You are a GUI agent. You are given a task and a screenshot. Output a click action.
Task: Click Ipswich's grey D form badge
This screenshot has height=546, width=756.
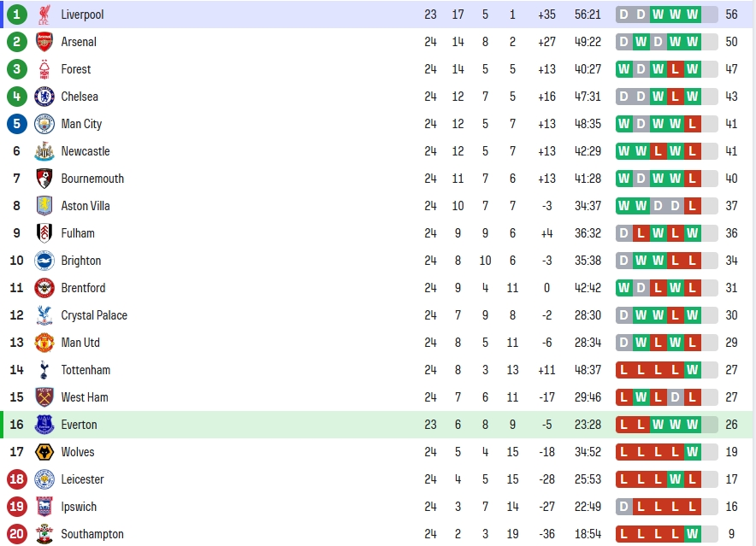click(624, 507)
